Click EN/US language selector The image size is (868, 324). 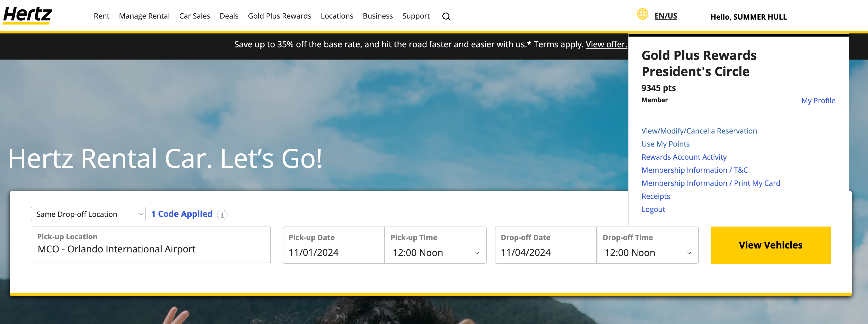[665, 16]
